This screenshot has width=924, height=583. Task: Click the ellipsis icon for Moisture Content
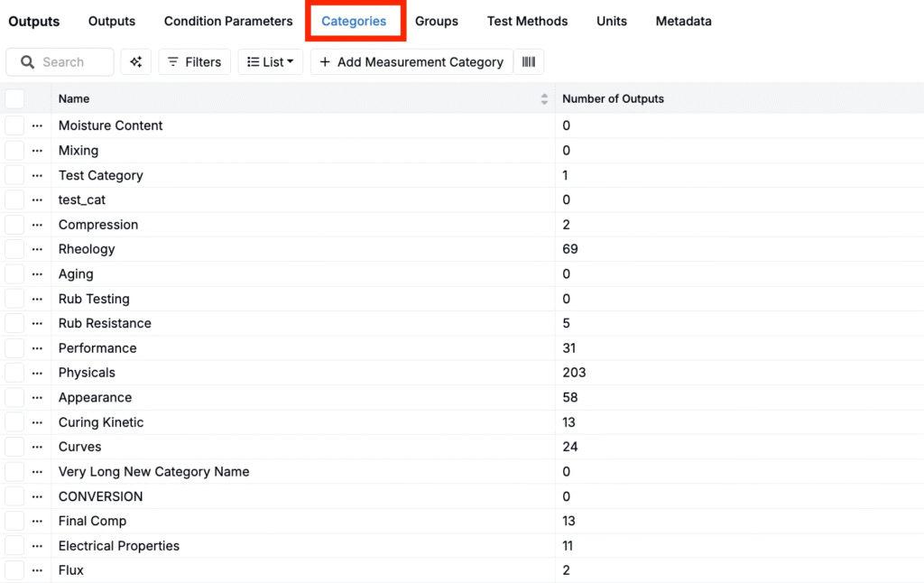37,125
